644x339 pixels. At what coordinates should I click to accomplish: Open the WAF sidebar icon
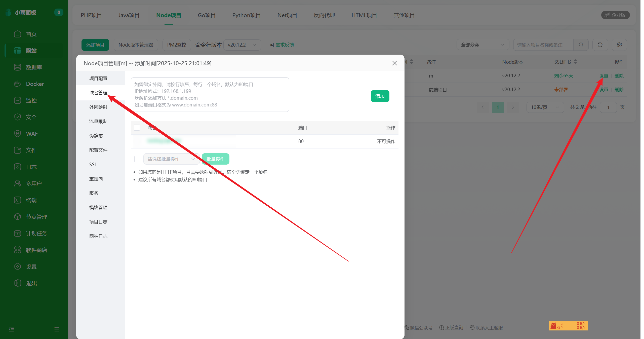(x=17, y=134)
